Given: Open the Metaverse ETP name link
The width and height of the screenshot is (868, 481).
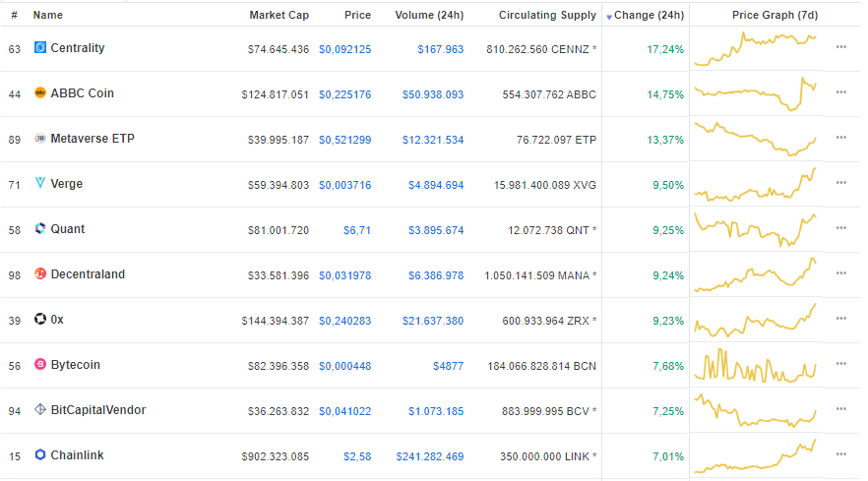Looking at the screenshot, I should pos(93,139).
